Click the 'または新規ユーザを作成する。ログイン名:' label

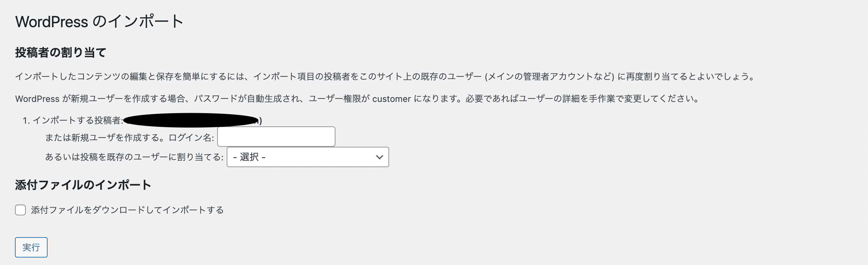click(129, 138)
